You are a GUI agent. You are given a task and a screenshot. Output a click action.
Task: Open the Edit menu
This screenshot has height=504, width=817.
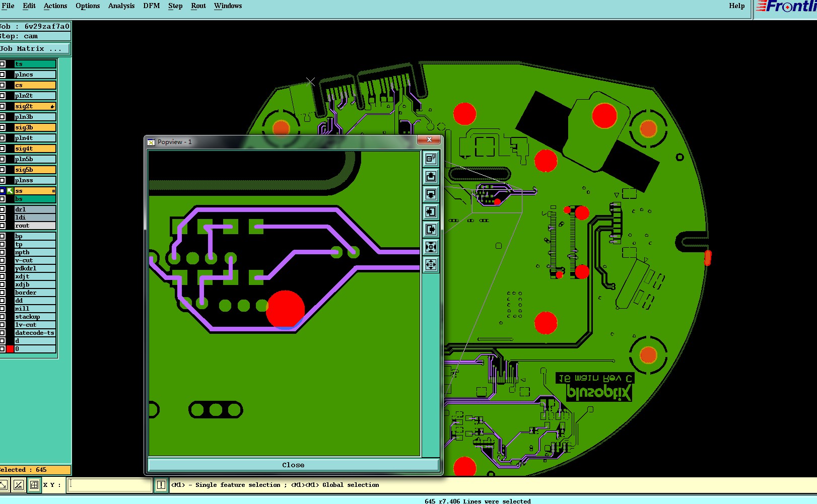29,6
